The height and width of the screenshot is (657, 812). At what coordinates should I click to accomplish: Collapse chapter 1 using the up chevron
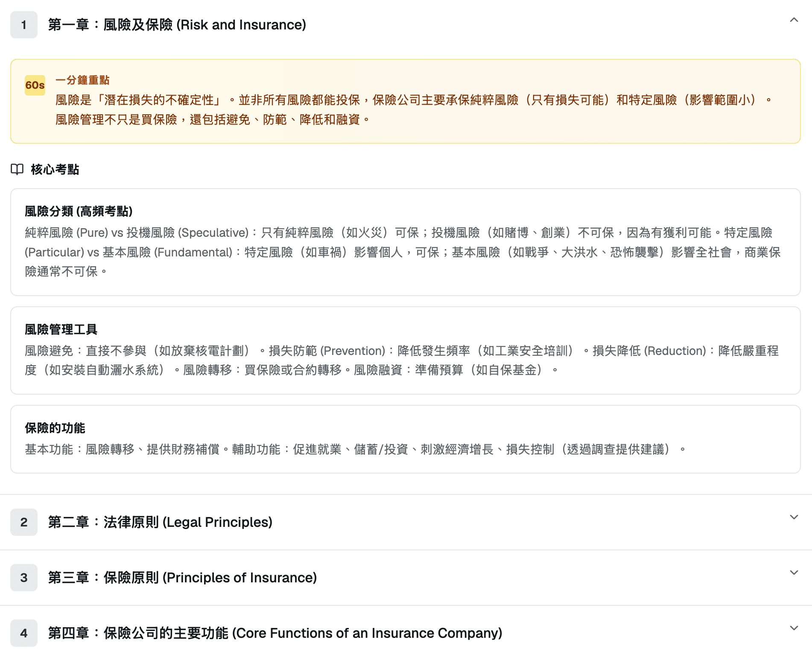[794, 20]
